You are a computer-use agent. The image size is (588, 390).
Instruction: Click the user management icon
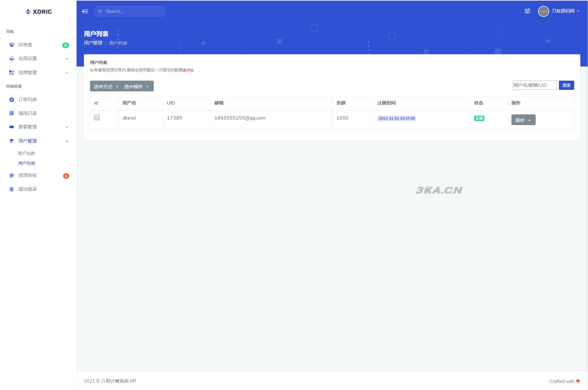coord(12,141)
